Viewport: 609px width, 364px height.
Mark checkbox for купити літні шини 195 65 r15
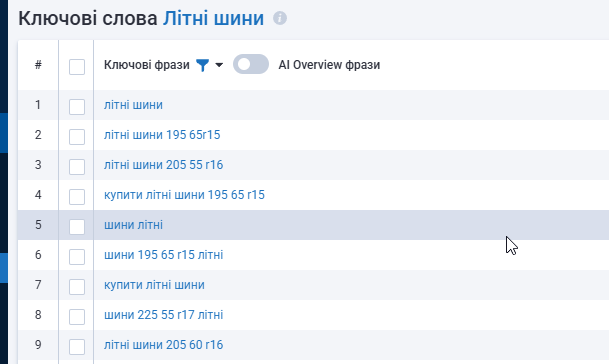pos(77,197)
